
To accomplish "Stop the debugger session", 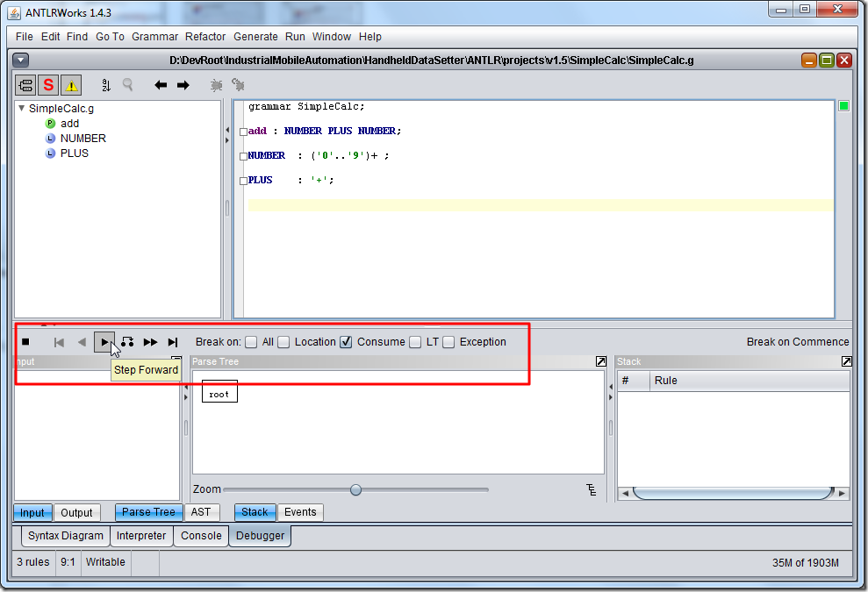I will [25, 342].
